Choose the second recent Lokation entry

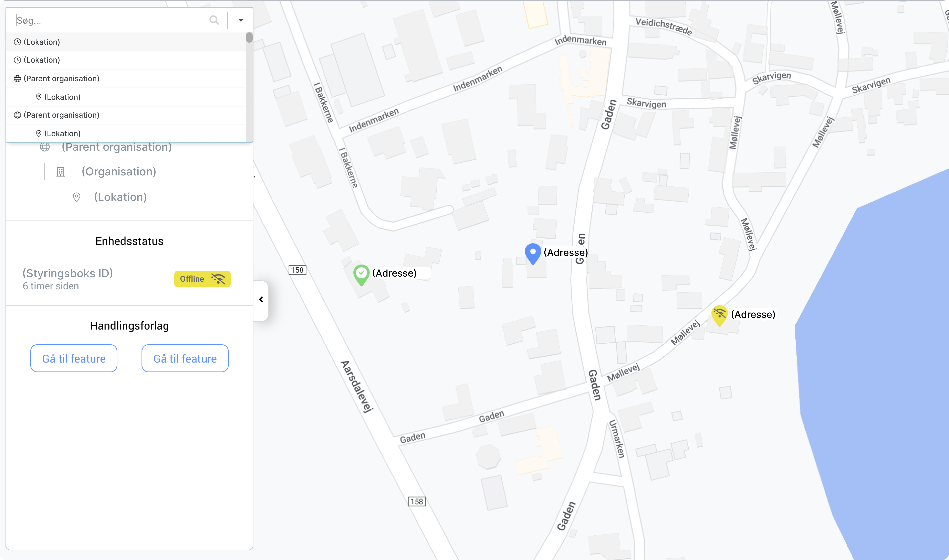126,60
